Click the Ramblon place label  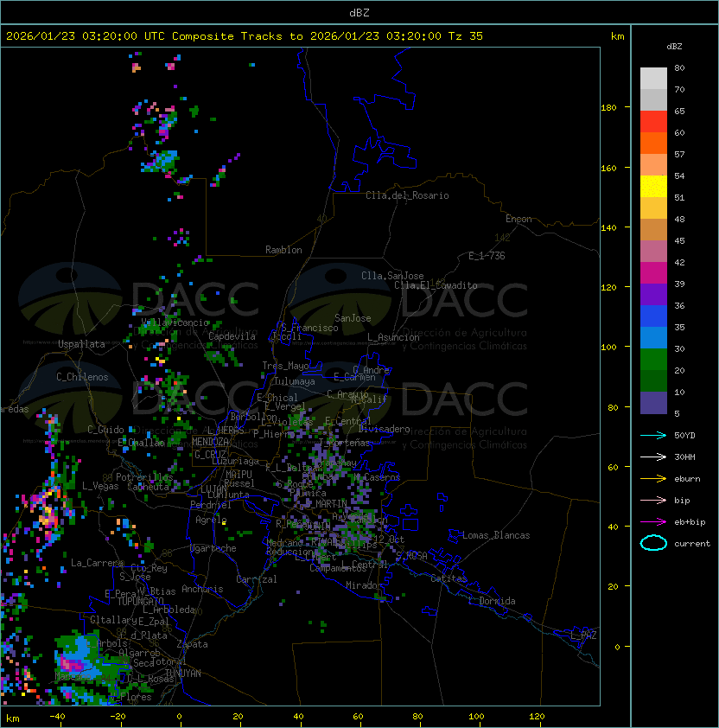(283, 250)
